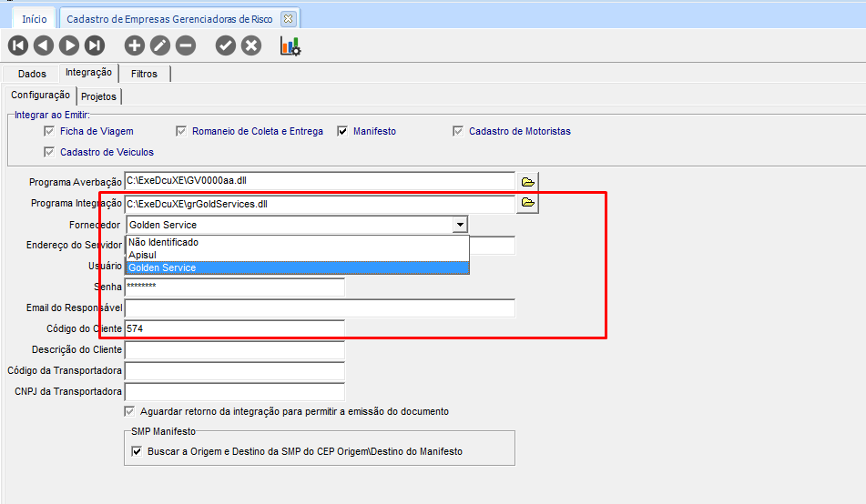Viewport: 866px width, 504px height.
Task: Go to the first record
Action: 18,45
